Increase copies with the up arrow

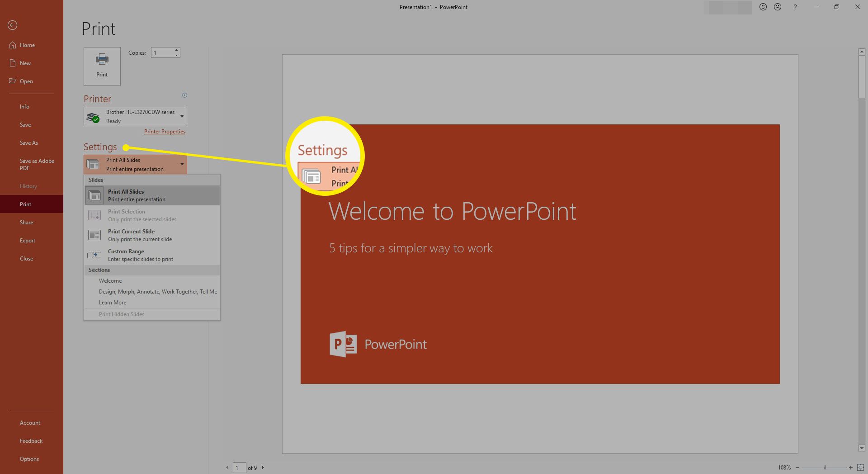[177, 50]
